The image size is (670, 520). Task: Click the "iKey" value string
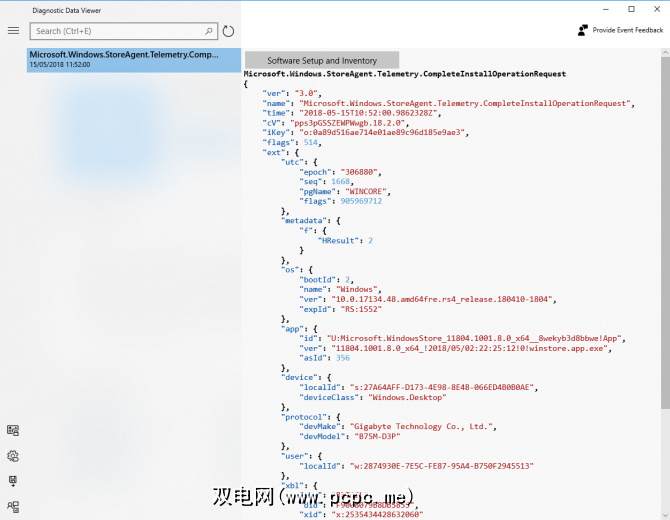[383, 132]
